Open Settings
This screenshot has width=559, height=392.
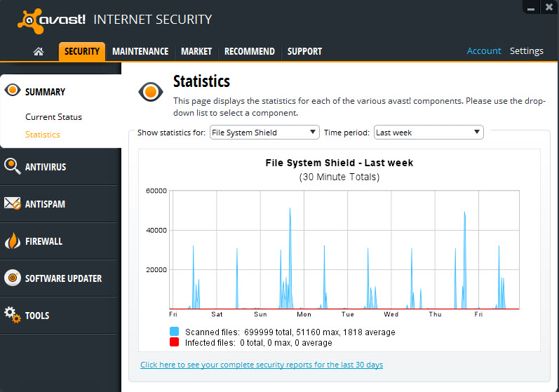527,51
